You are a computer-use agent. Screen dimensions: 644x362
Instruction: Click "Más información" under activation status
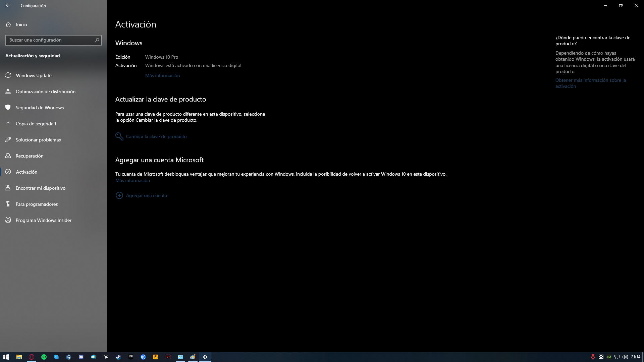click(x=162, y=75)
